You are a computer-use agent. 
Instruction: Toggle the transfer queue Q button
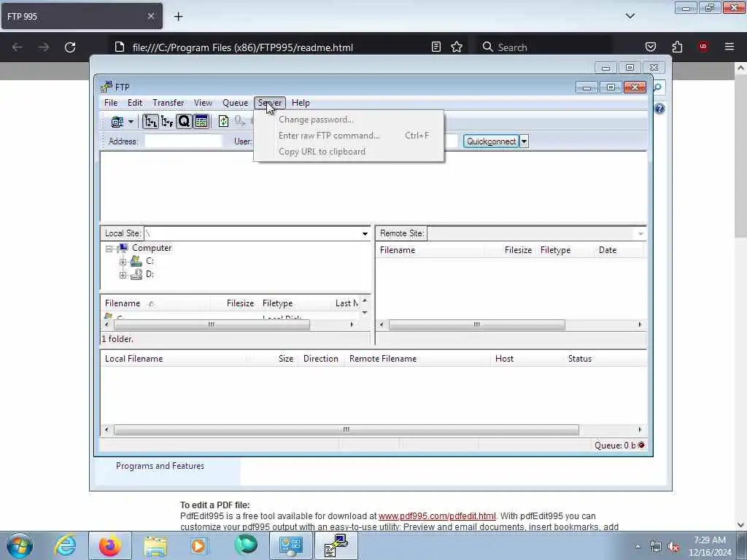(184, 122)
